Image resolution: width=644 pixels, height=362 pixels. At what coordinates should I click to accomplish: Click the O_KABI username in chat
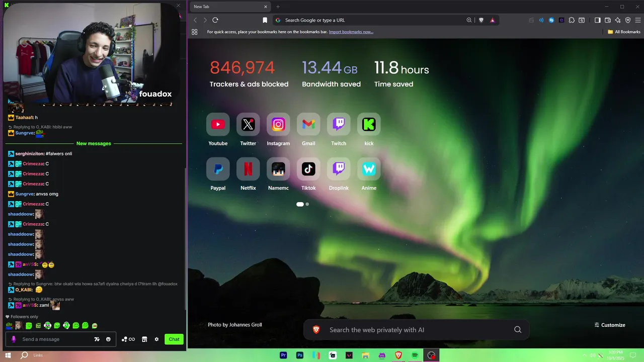click(24, 290)
